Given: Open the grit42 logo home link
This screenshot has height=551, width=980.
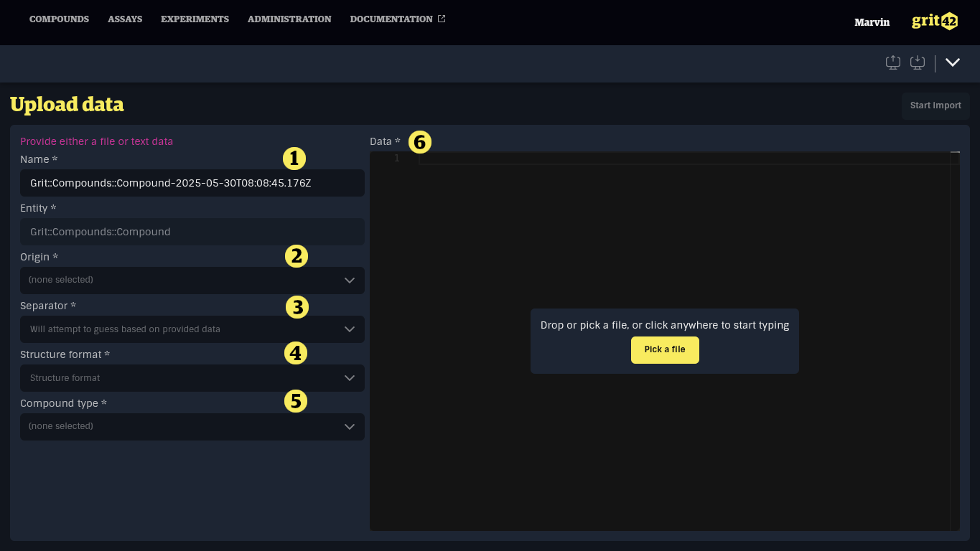Looking at the screenshot, I should click(x=935, y=21).
